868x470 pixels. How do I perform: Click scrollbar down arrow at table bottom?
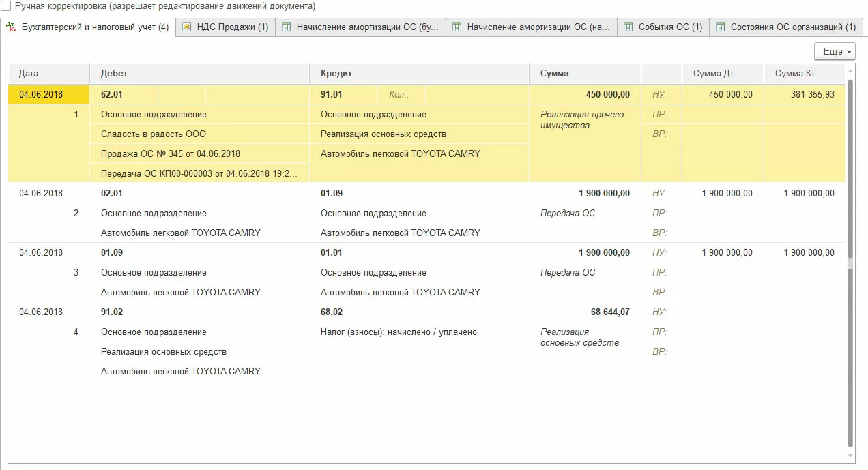pos(850,456)
